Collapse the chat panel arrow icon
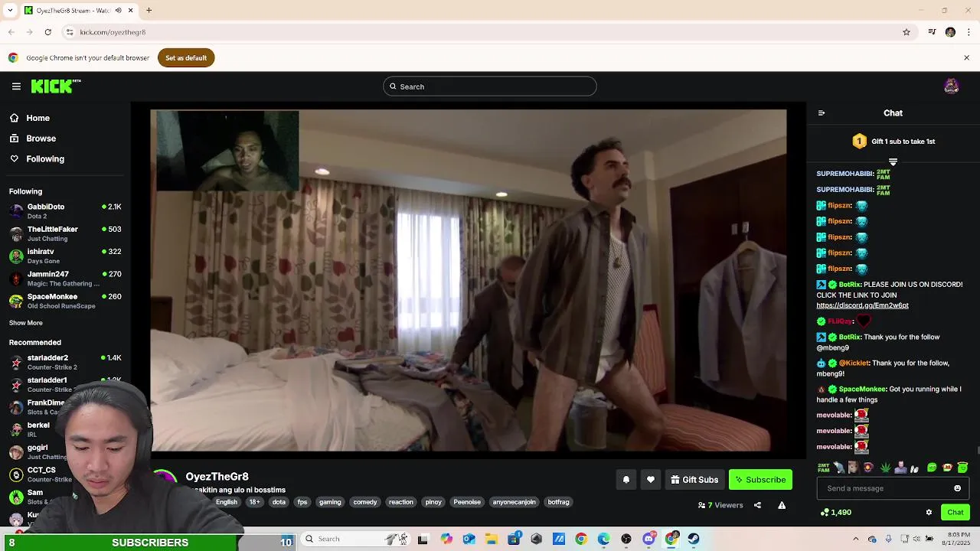This screenshot has width=980, height=551. (x=822, y=113)
